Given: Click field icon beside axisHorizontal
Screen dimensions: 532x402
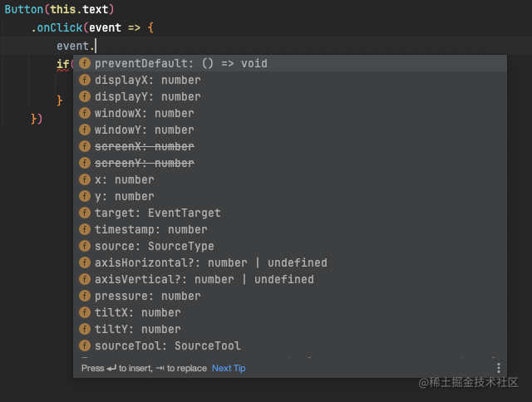Looking at the screenshot, I should tap(85, 262).
